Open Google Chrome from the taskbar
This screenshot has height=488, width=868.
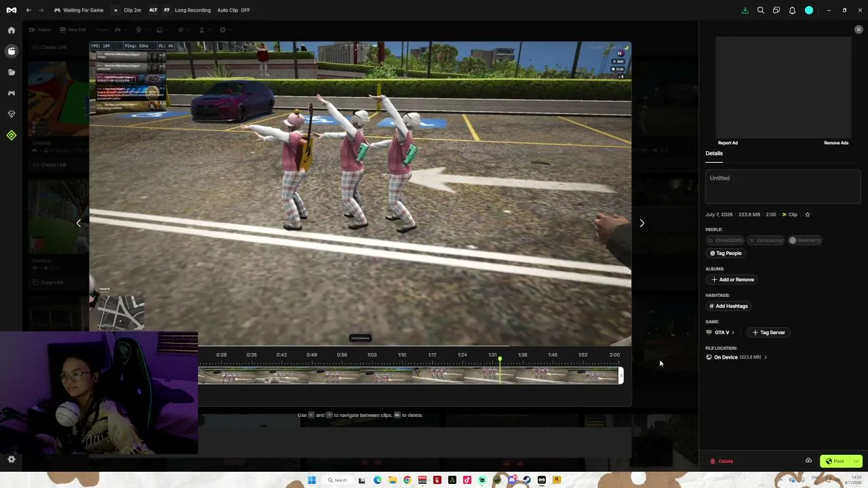pos(407,481)
